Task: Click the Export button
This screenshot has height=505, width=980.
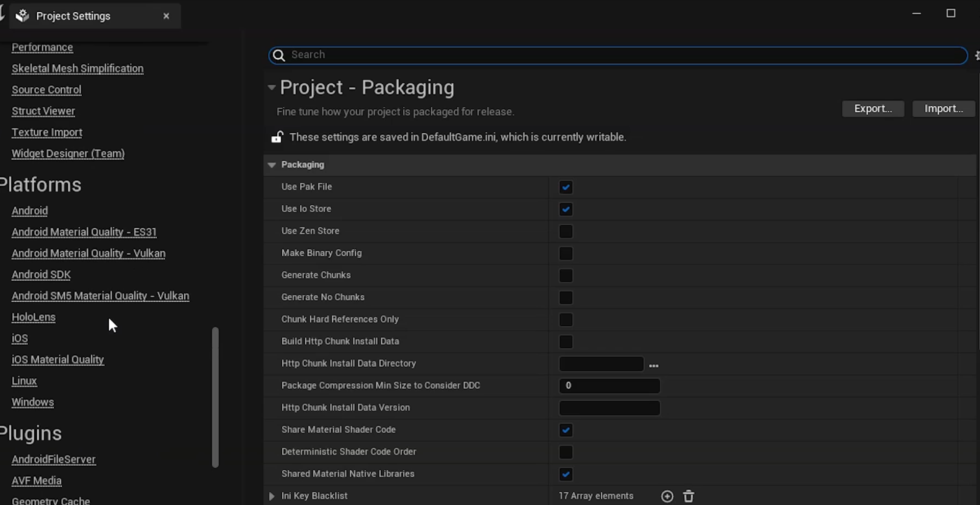Action: click(873, 108)
